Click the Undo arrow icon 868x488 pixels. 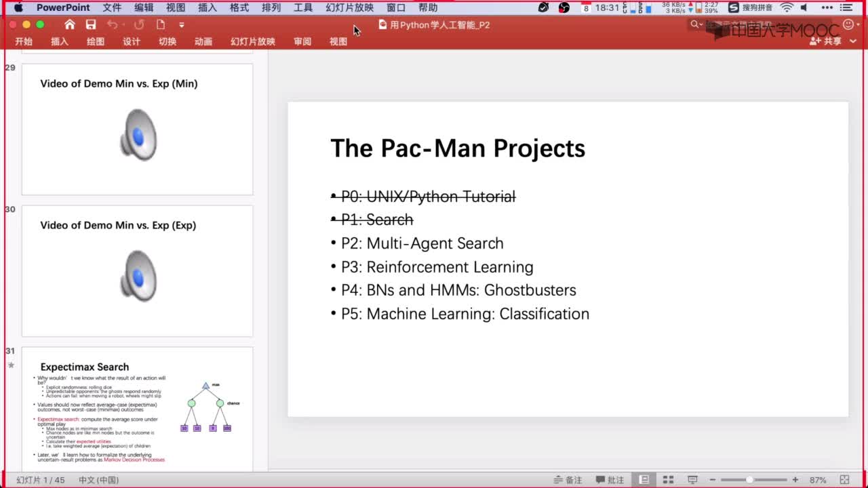(113, 24)
